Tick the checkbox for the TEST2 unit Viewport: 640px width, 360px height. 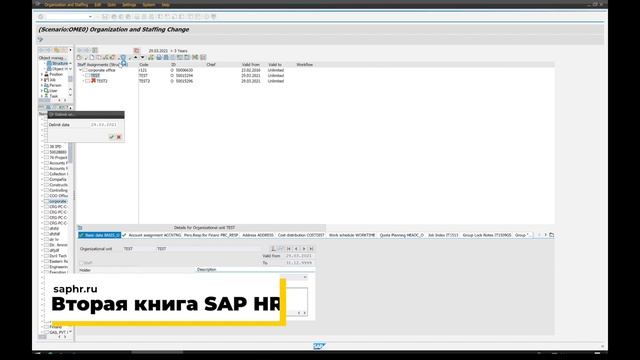click(88, 81)
